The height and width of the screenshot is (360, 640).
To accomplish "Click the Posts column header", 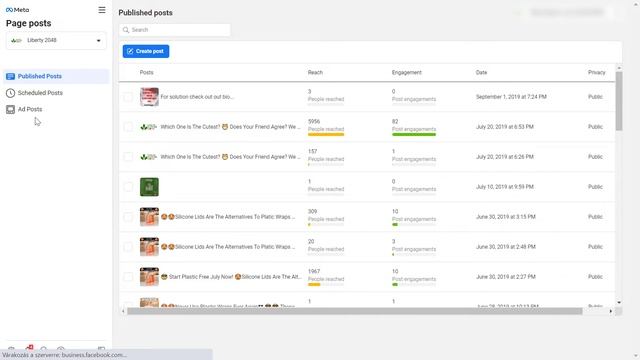I will 147,73.
